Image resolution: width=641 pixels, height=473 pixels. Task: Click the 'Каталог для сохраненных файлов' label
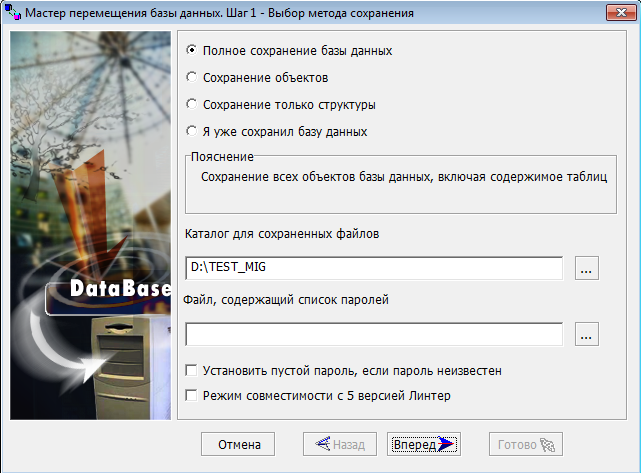[x=282, y=234]
